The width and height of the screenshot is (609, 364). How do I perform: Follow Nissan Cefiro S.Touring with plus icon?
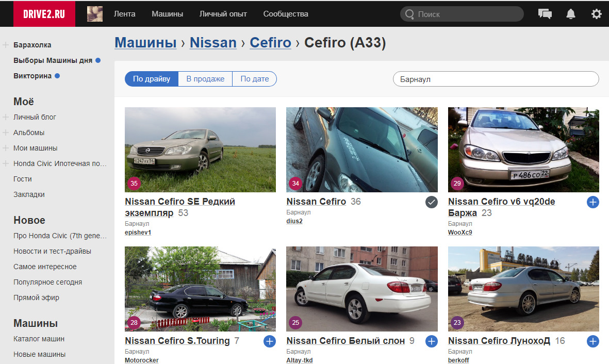click(x=270, y=341)
